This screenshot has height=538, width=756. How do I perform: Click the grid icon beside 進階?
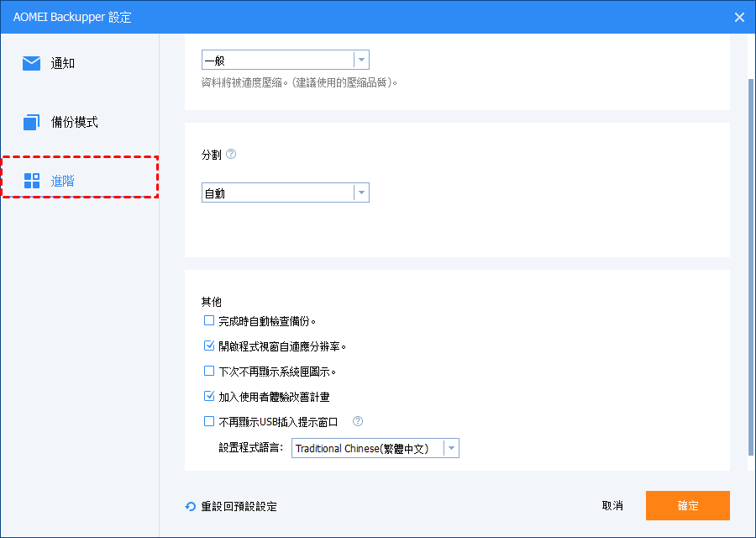[x=31, y=181]
